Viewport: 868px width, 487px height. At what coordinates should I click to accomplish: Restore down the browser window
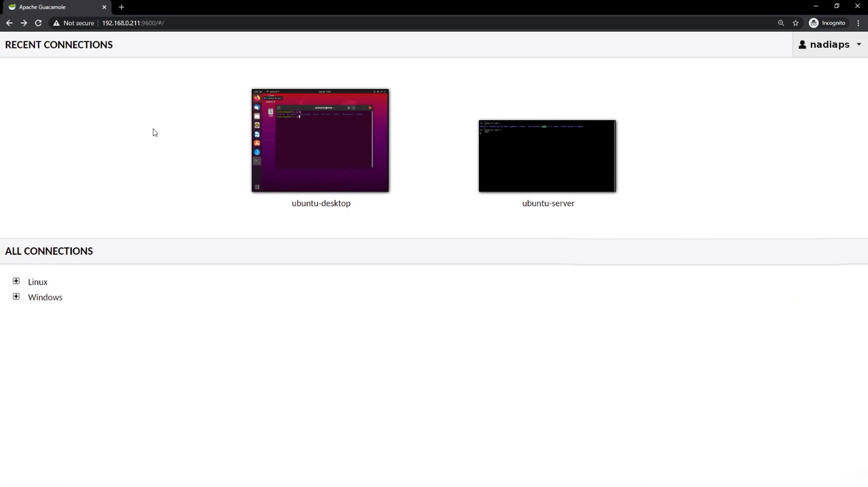[837, 6]
